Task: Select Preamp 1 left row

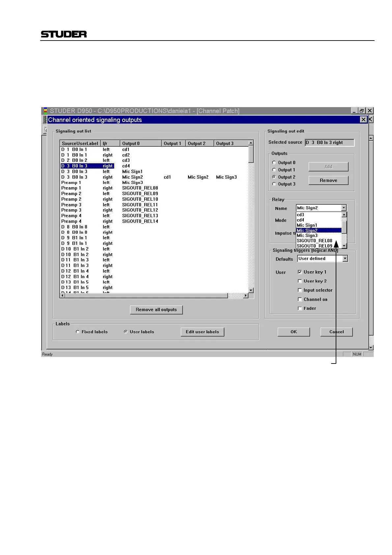Action: (154, 183)
